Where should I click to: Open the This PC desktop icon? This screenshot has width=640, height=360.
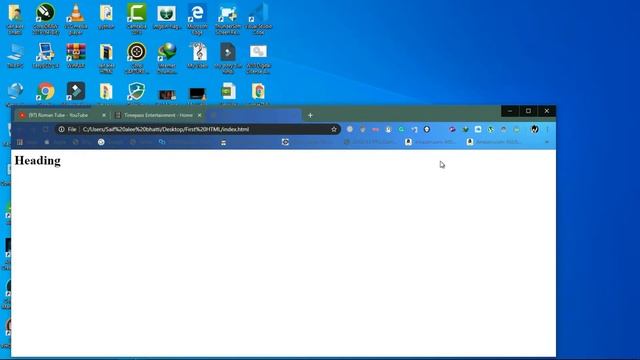coord(15,56)
